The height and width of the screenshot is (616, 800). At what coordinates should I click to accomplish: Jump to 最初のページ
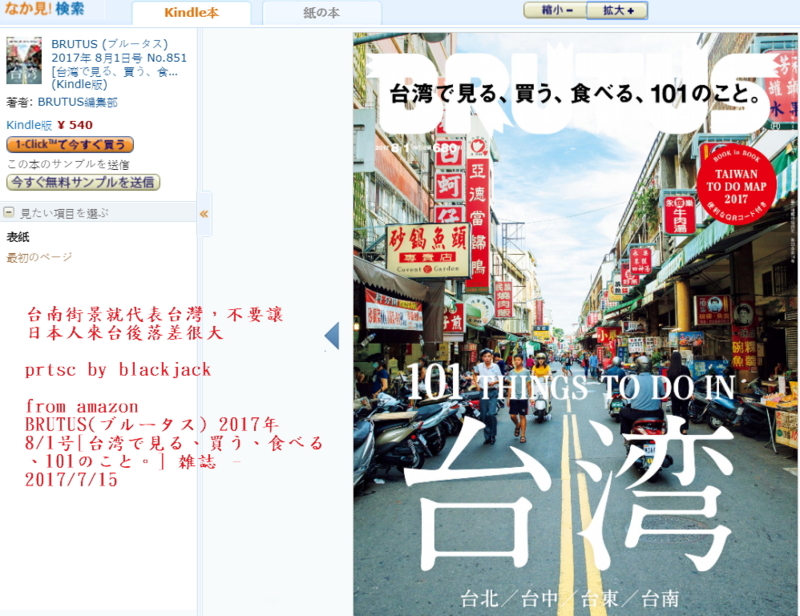(x=39, y=257)
